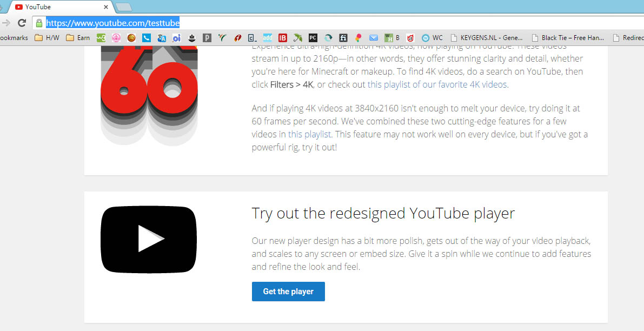Open the 'ookmarks' bookmark bar item
644x331 pixels.
pos(14,38)
